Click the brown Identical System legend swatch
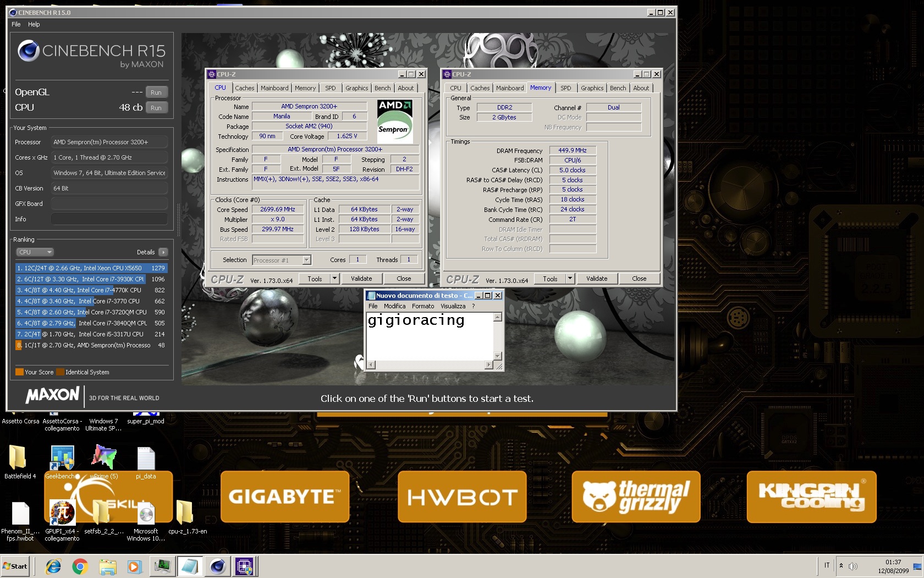The height and width of the screenshot is (578, 924). point(60,372)
